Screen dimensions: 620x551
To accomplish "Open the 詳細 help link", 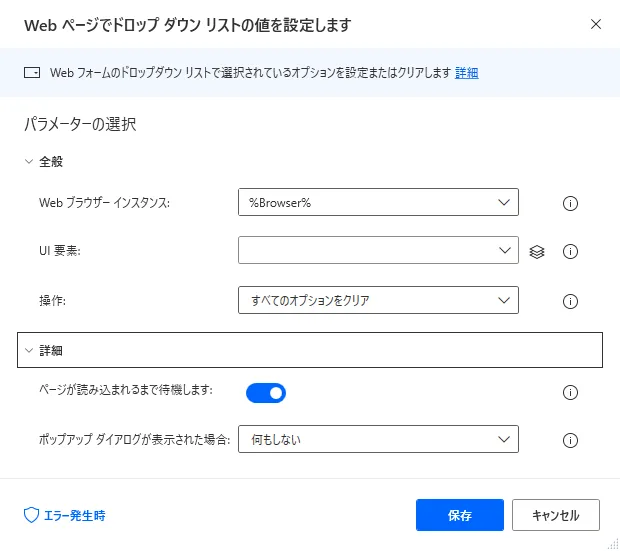I will point(467,73).
